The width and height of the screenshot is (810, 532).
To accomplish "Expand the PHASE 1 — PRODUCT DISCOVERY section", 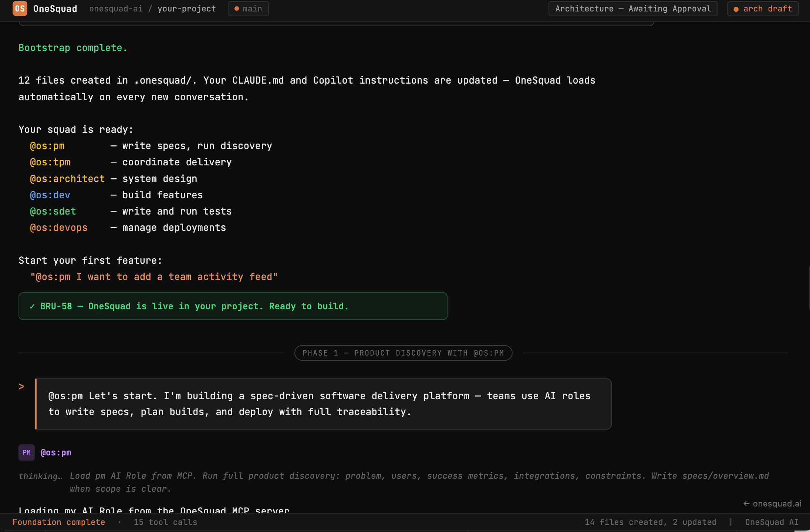I will point(403,353).
